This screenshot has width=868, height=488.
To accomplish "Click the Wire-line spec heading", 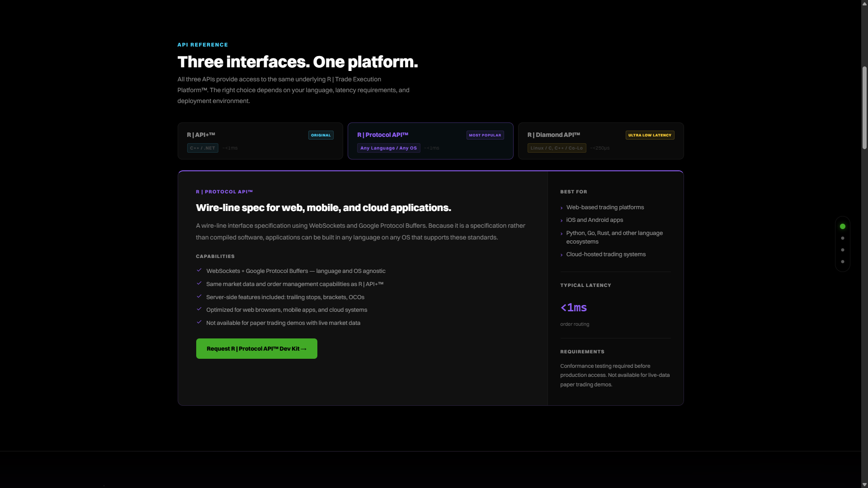I will 323,208.
